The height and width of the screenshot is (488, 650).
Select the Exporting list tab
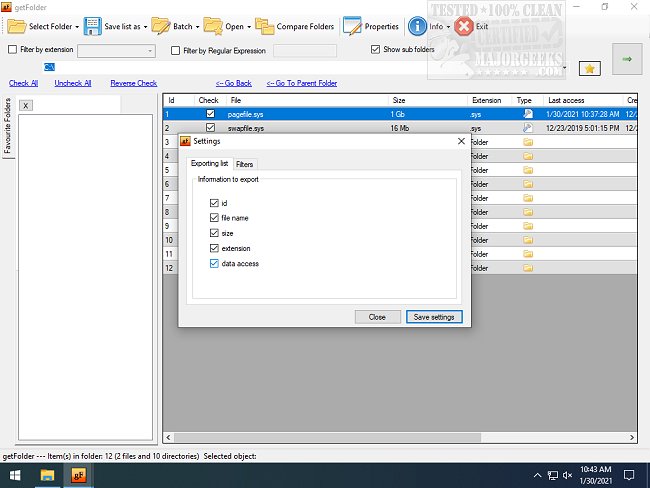(x=209, y=163)
